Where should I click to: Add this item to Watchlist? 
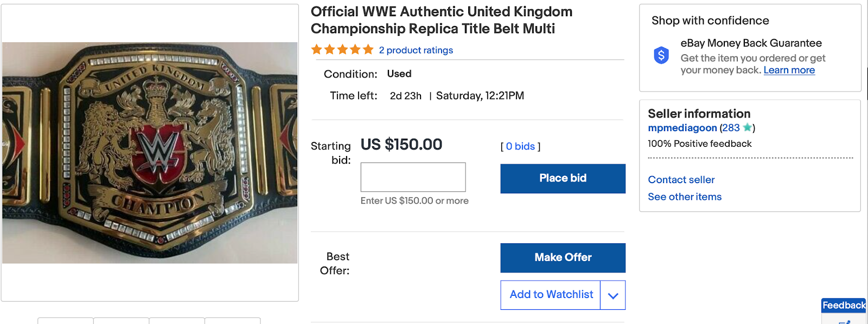pyautogui.click(x=551, y=295)
